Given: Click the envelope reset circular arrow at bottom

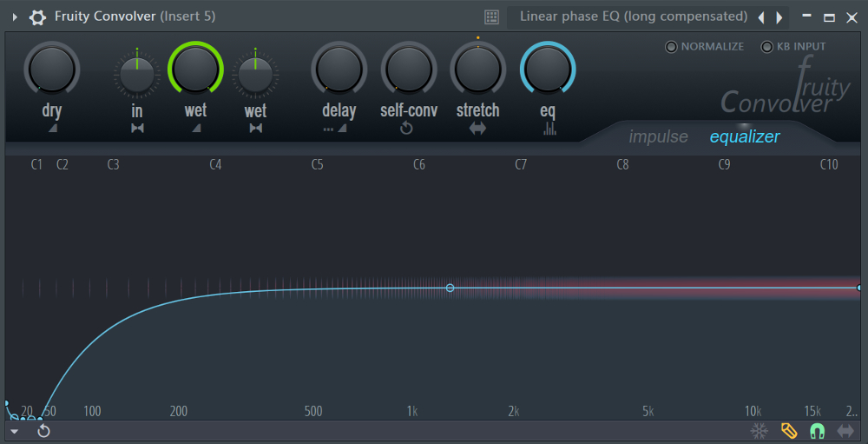Looking at the screenshot, I should coord(43,431).
